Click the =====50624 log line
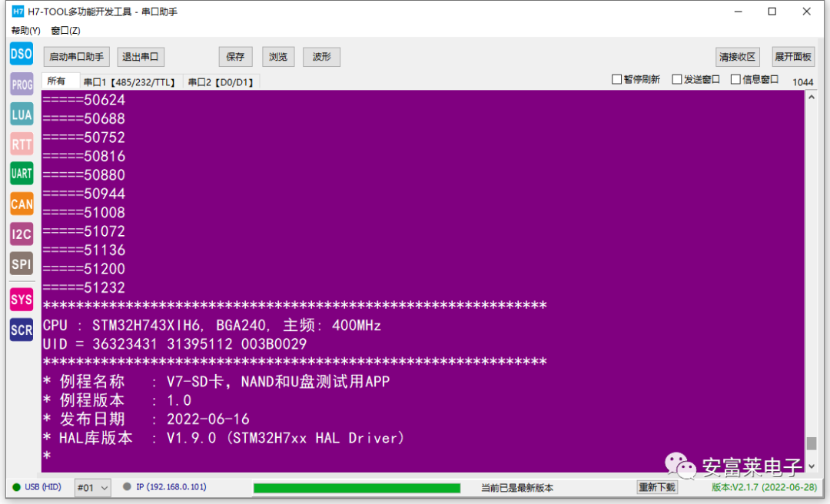830x504 pixels. pos(84,100)
